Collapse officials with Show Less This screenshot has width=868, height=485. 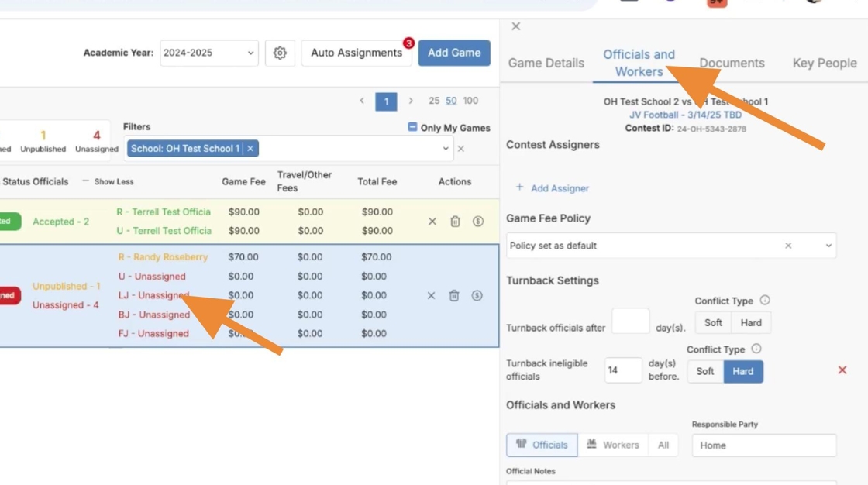click(108, 181)
